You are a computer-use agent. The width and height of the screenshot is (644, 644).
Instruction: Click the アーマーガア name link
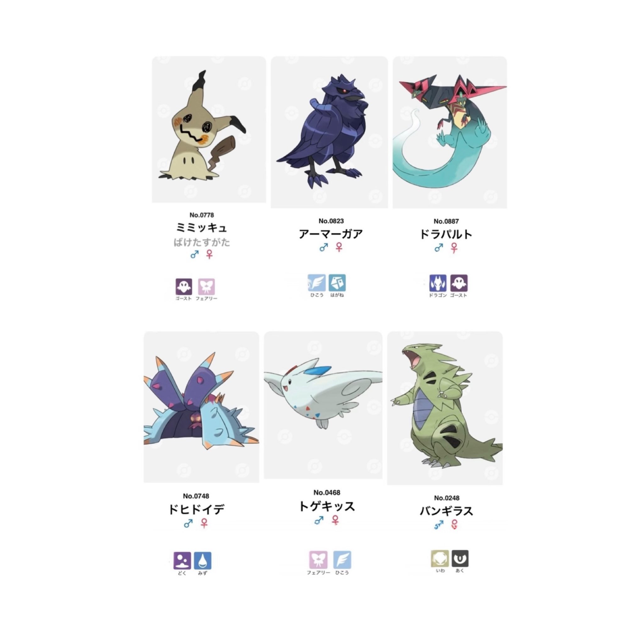point(331,234)
